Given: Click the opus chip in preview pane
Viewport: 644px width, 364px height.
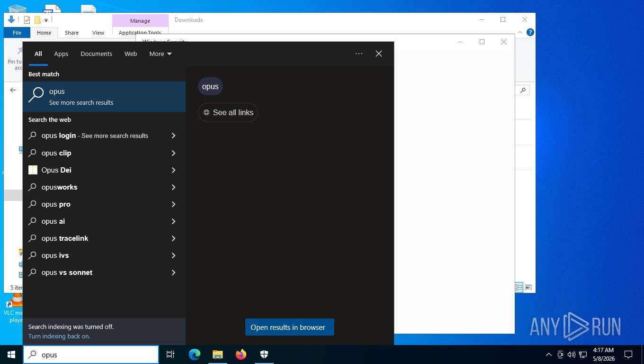Looking at the screenshot, I should click(x=210, y=86).
